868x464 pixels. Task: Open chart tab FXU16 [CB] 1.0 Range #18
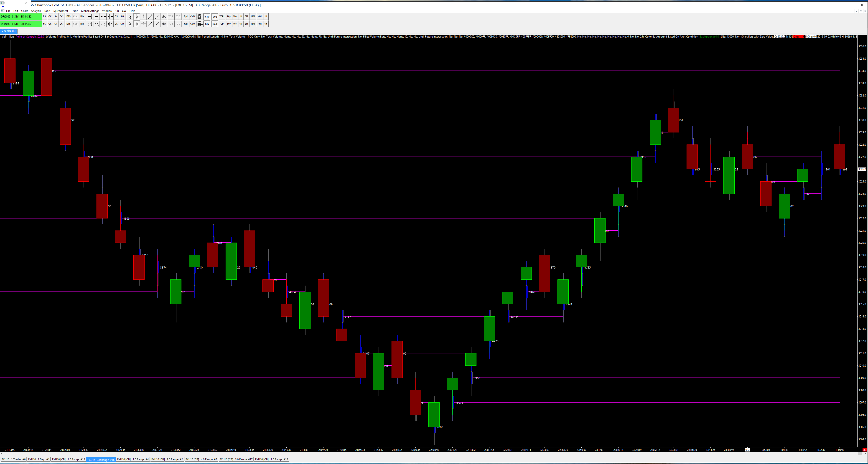272,459
